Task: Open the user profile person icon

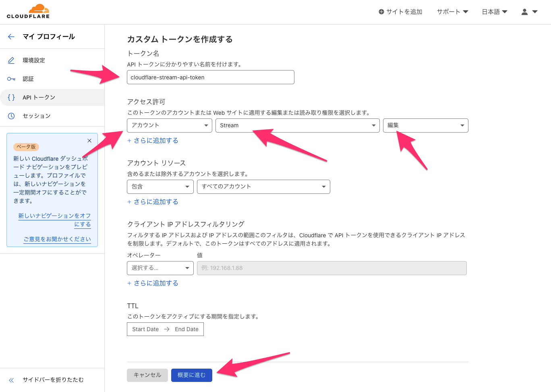Action: click(x=524, y=12)
